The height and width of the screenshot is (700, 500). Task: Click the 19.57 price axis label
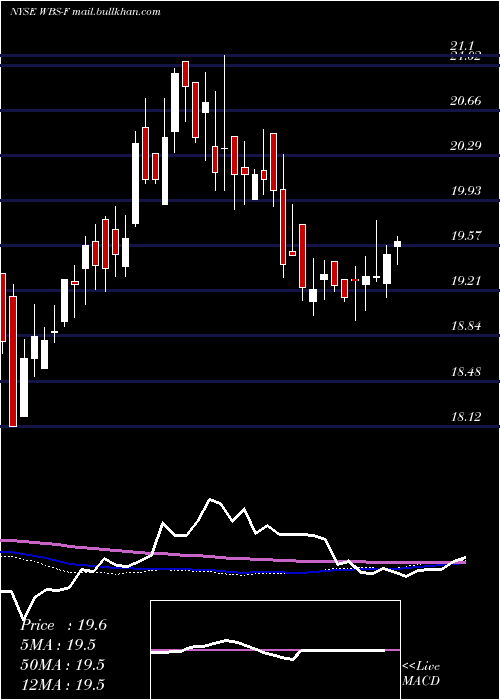466,236
